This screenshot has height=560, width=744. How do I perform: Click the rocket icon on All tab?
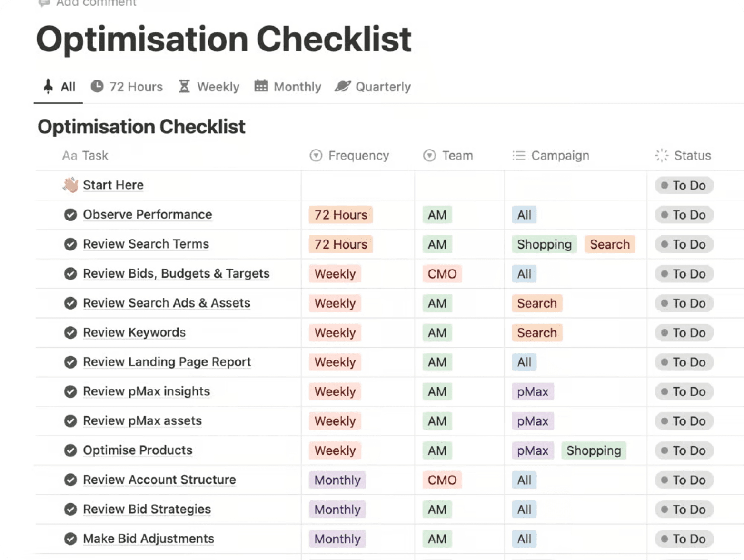pos(48,86)
